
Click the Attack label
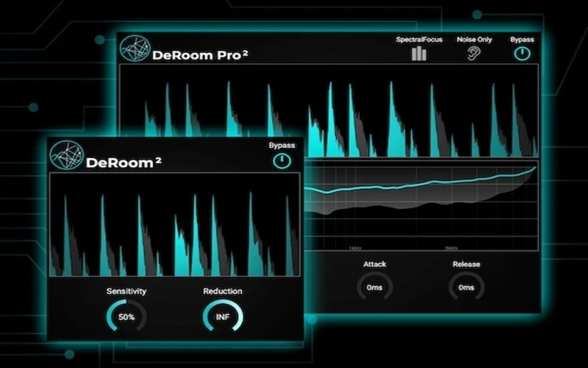[374, 264]
